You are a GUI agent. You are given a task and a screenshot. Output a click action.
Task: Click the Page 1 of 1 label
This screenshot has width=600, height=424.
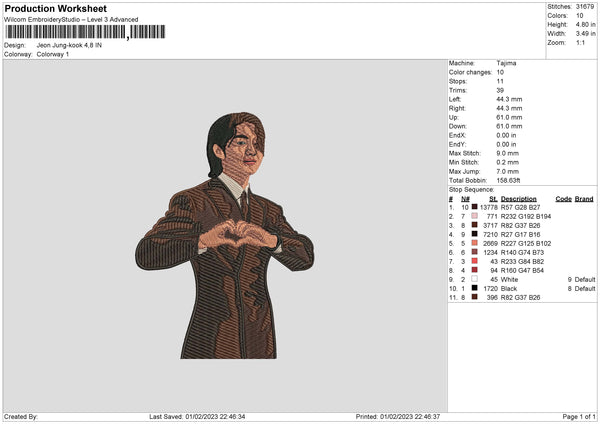click(579, 417)
